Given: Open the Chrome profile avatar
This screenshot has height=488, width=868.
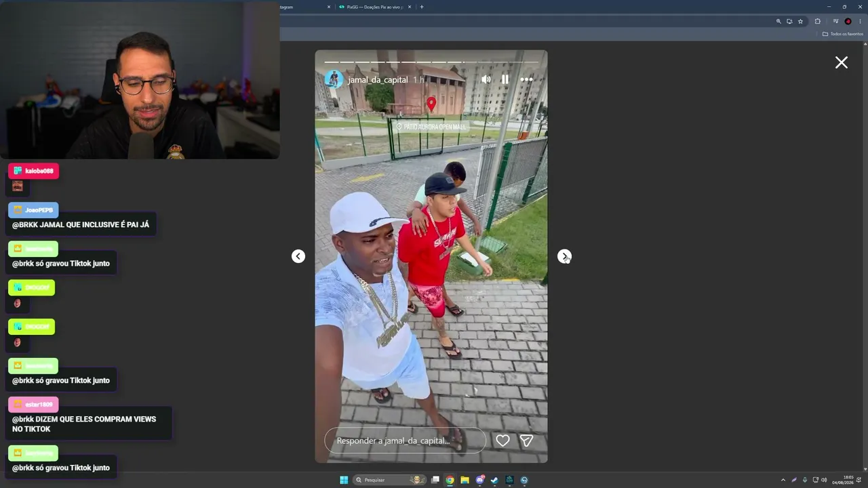Looking at the screenshot, I should pyautogui.click(x=848, y=21).
